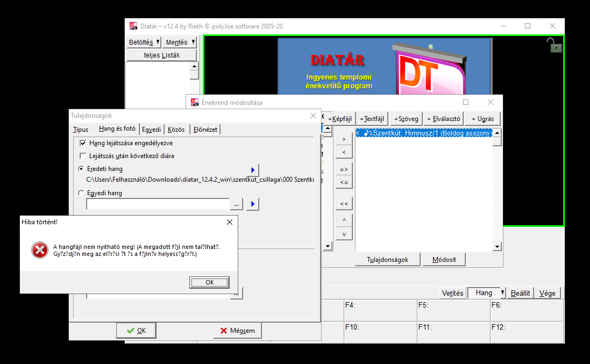The width and height of the screenshot is (590, 364).
Task: Confirm the error dialog with OK
Action: pyautogui.click(x=209, y=282)
